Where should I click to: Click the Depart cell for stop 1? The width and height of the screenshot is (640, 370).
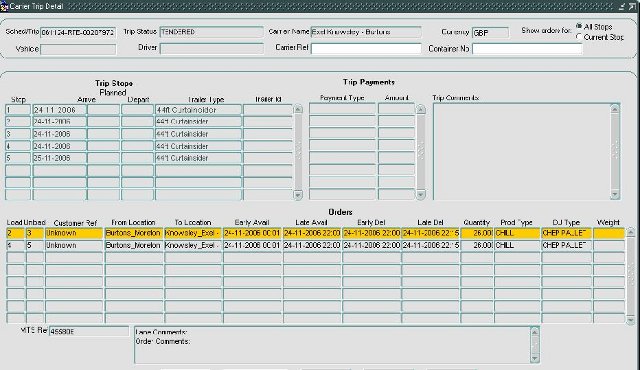(x=138, y=110)
